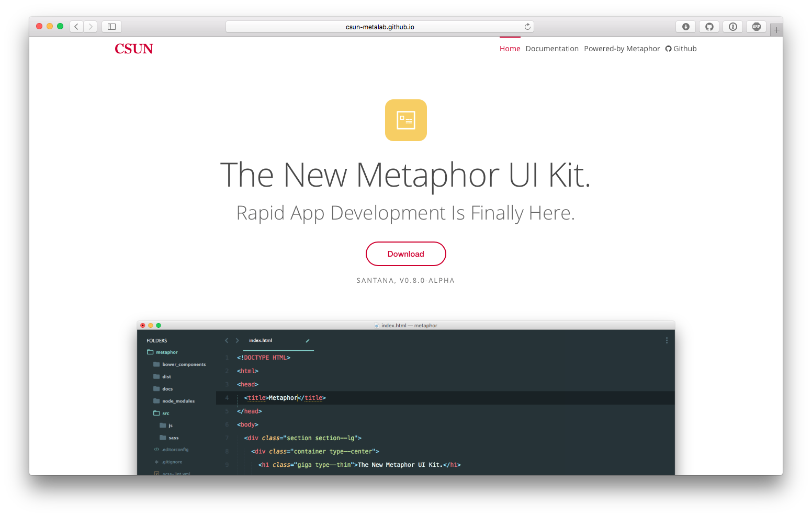Click the SANTANA, V0.8.0-ALPHA version text
Viewport: 812px width, 517px height.
point(406,281)
